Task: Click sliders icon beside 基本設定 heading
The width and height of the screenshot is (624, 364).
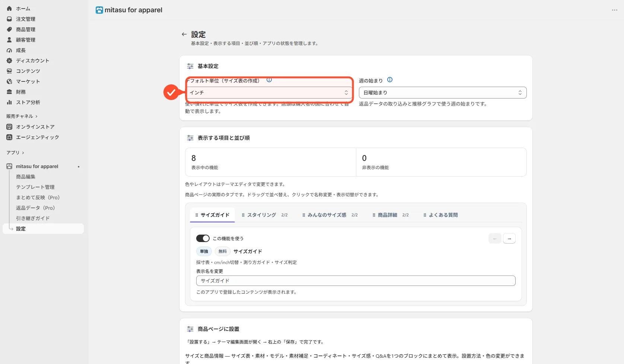Action: [190, 66]
